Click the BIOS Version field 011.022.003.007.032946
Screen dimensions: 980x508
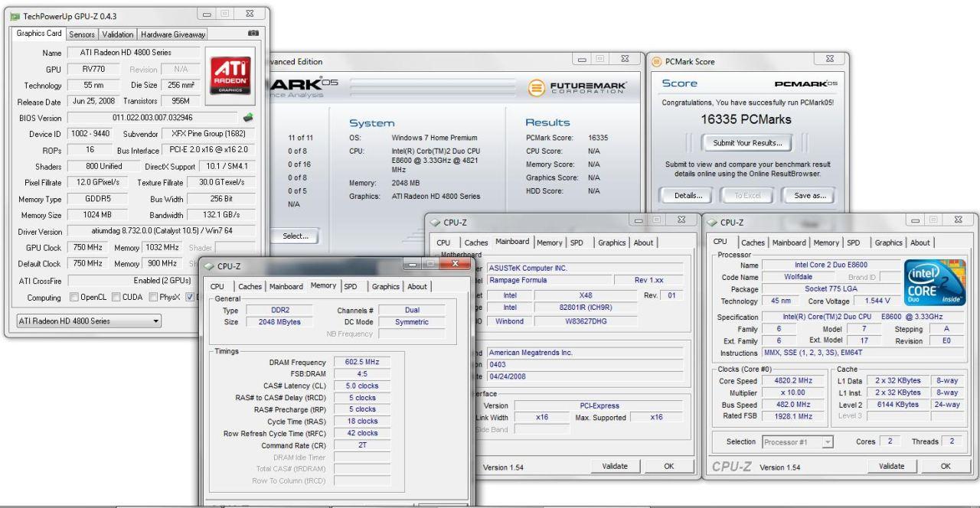click(x=153, y=118)
